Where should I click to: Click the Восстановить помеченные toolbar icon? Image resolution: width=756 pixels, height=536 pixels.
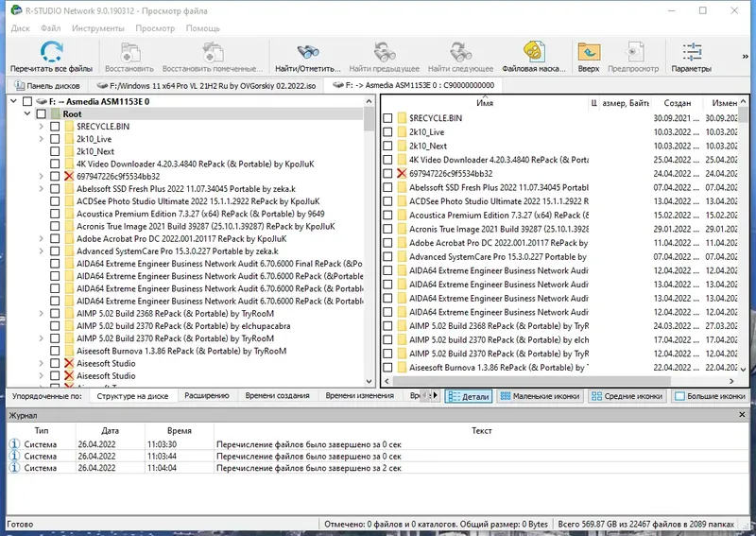[x=213, y=53]
